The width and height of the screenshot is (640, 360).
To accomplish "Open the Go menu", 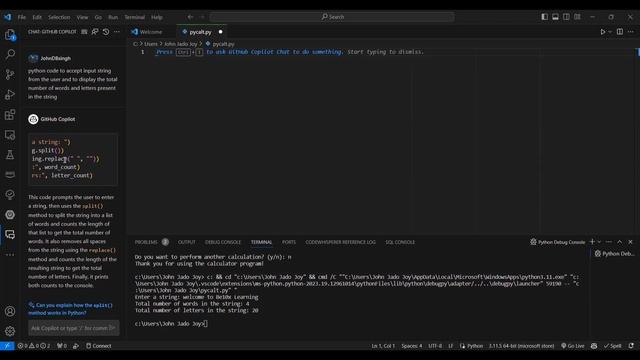I will click(98, 17).
